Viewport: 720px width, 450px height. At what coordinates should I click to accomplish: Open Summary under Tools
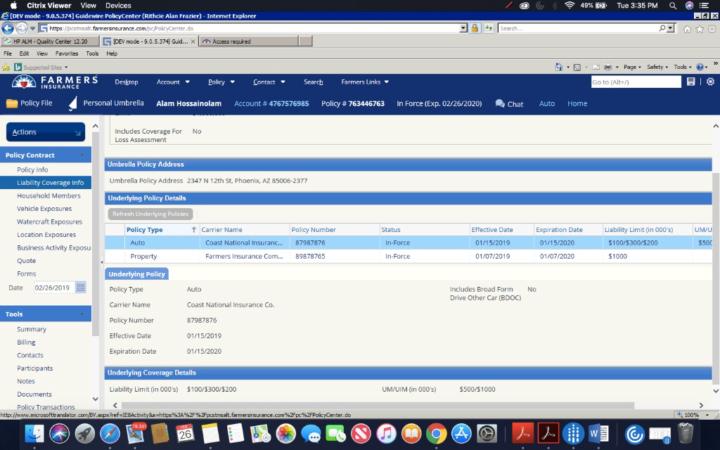click(x=32, y=329)
